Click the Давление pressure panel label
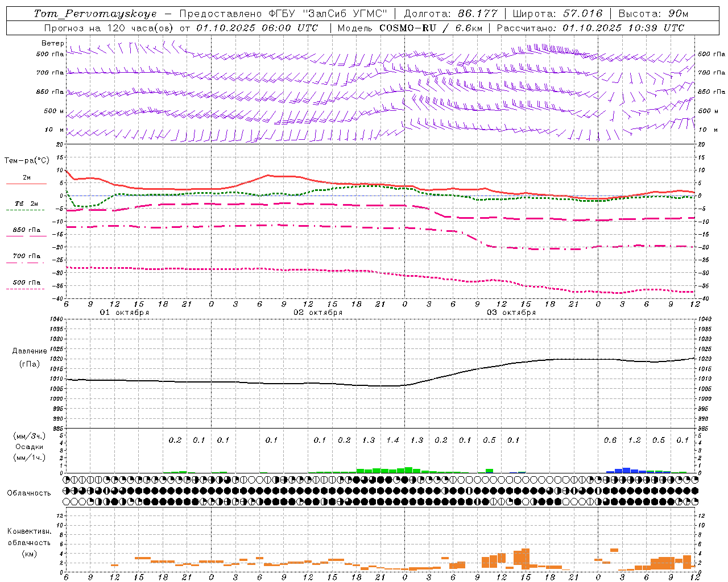This screenshot has width=728, height=582. click(29, 351)
